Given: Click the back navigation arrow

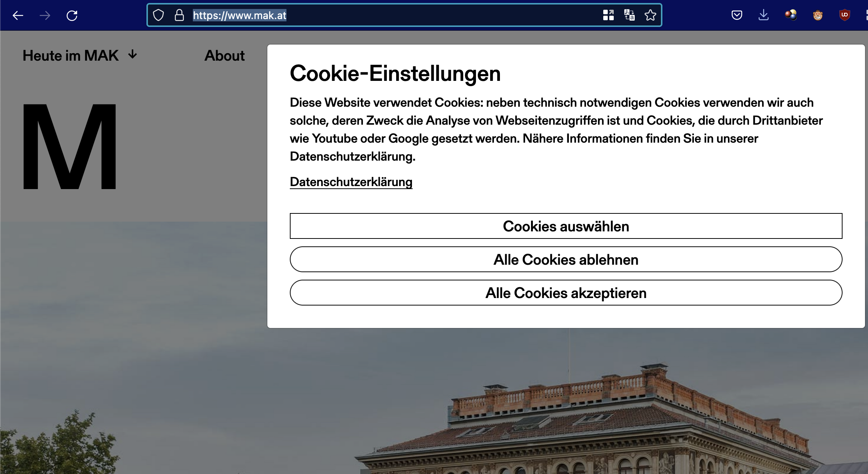Looking at the screenshot, I should point(18,15).
